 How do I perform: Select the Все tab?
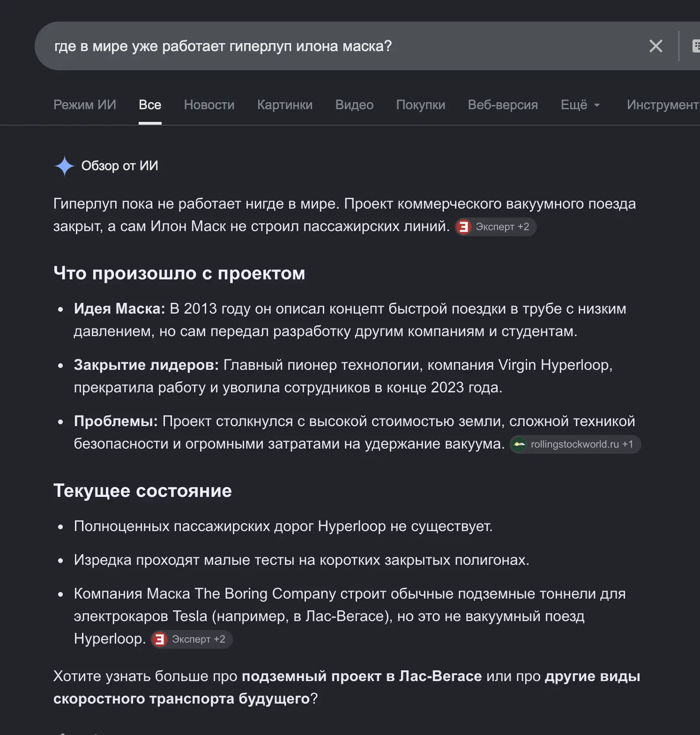[x=150, y=105]
